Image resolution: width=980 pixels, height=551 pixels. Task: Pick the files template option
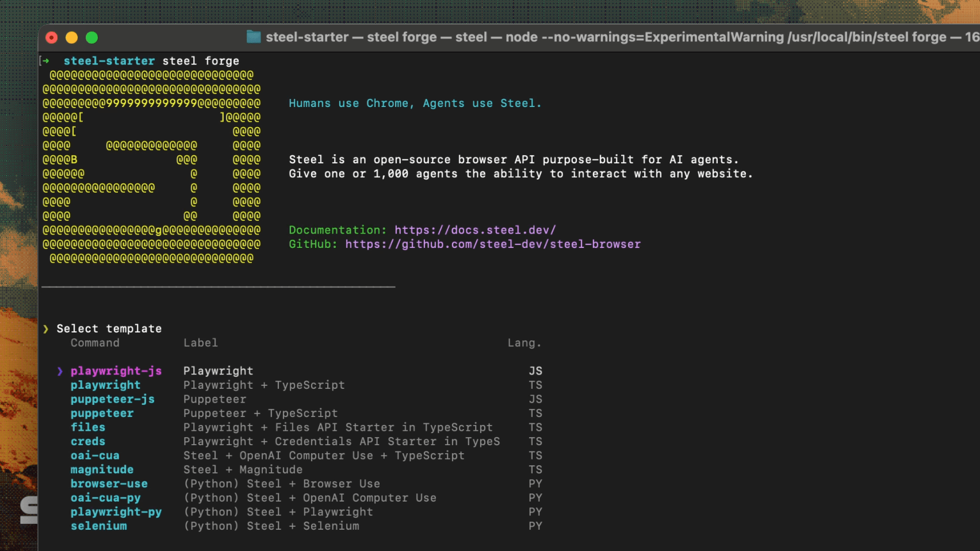coord(88,427)
